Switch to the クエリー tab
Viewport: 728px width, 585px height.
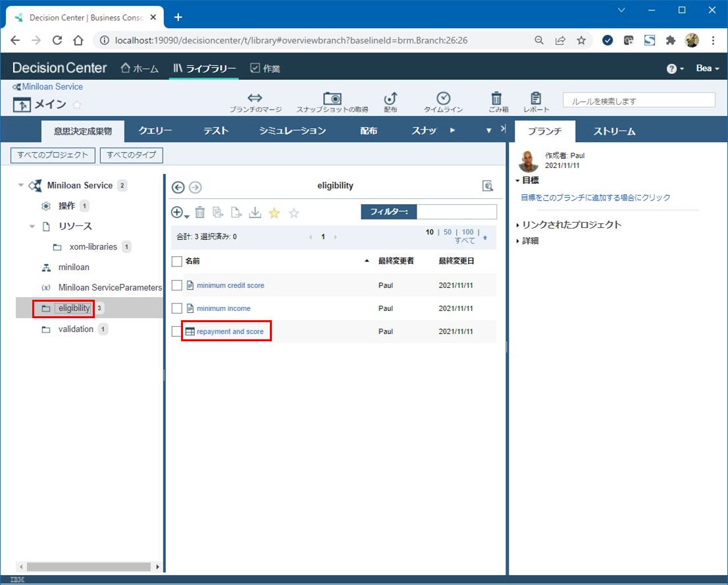click(x=155, y=130)
